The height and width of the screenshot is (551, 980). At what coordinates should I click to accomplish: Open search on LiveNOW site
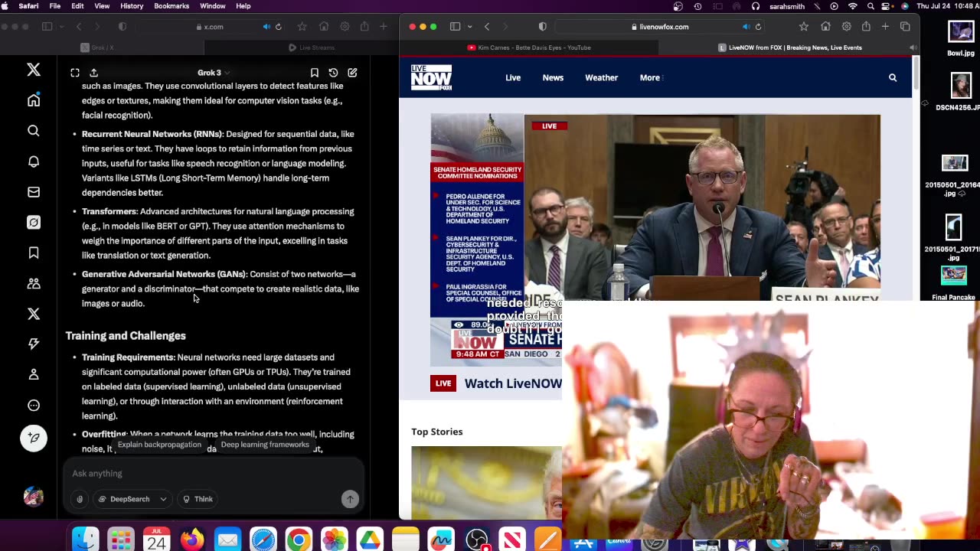[x=893, y=77]
